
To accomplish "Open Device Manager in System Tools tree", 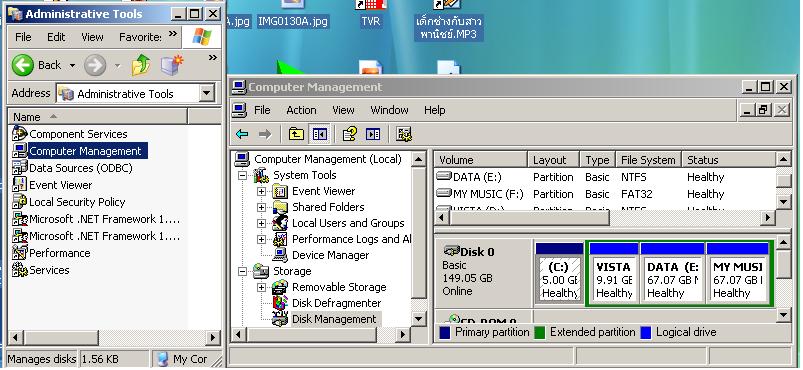I will 330,255.
